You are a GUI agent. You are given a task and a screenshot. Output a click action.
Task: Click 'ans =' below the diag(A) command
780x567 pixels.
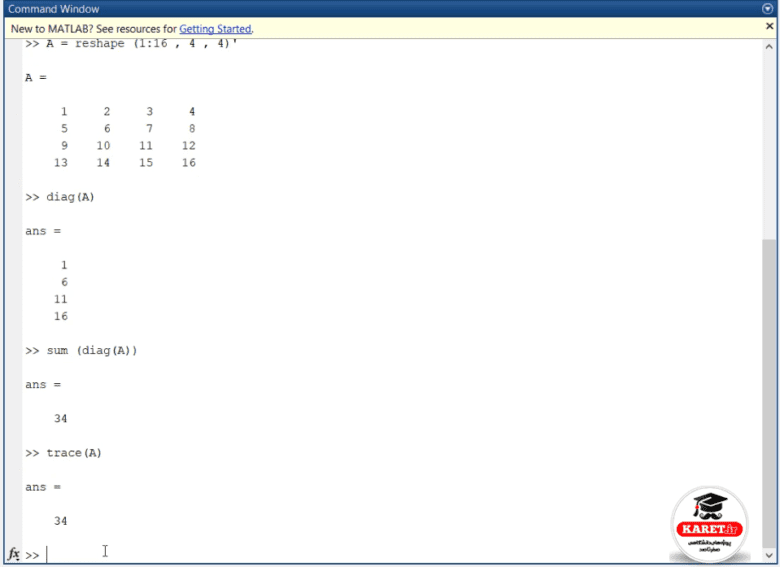coord(43,231)
